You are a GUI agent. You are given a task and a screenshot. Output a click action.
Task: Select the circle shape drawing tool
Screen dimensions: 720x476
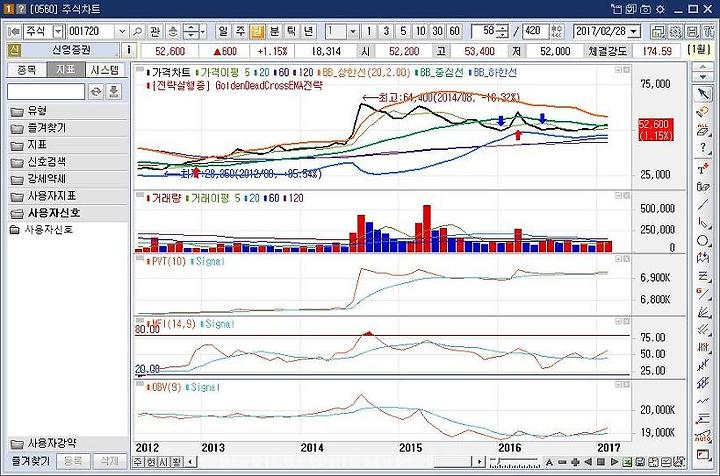click(703, 241)
